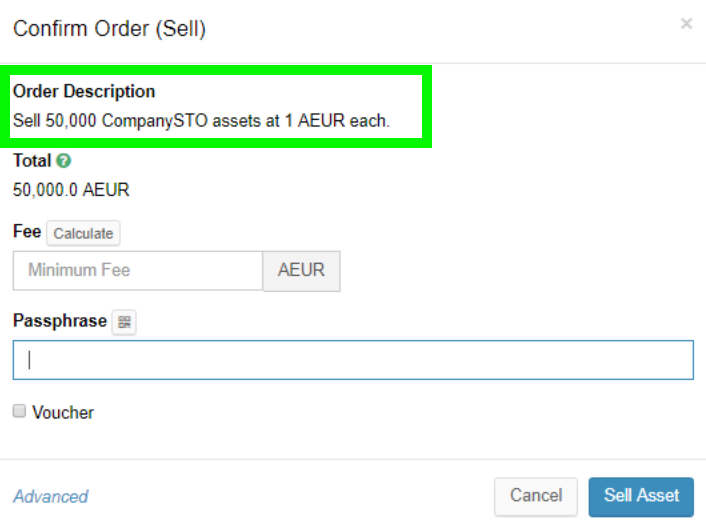Click into the Passphrase text field

click(353, 360)
